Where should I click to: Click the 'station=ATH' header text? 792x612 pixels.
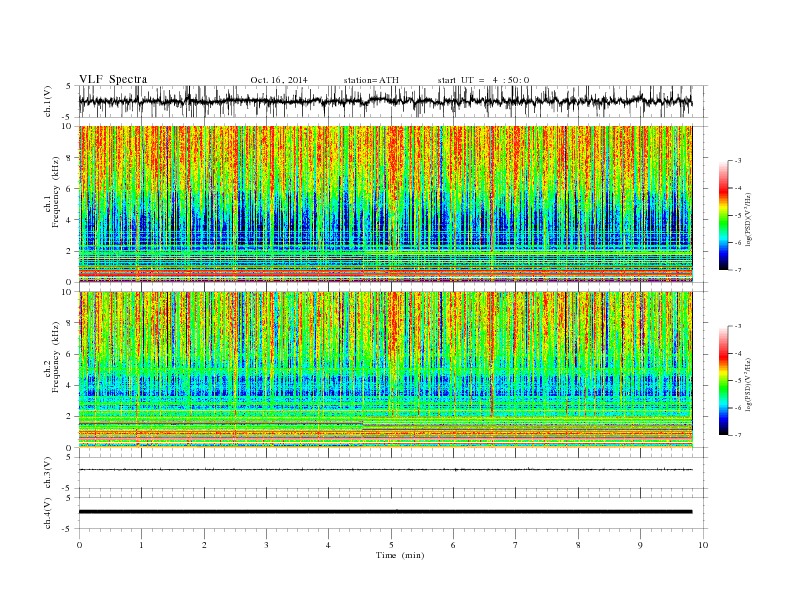tap(371, 80)
